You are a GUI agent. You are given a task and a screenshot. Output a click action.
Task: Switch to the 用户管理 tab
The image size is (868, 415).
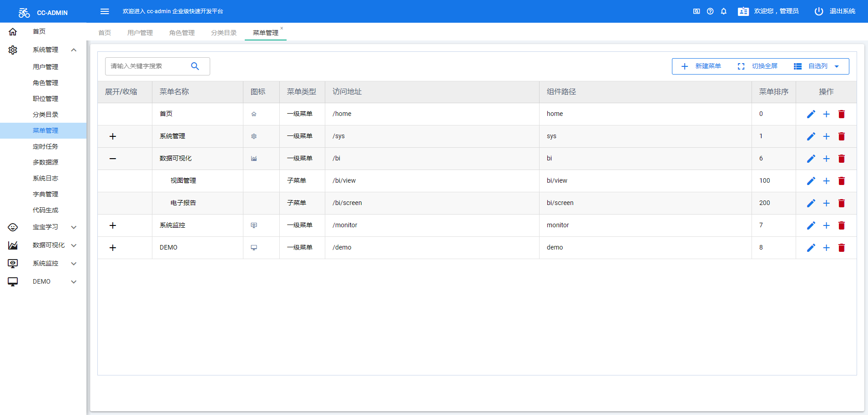[140, 33]
